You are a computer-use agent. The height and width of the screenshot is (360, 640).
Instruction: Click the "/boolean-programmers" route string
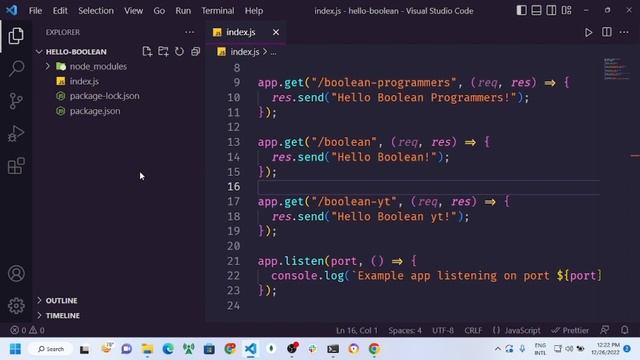coord(384,83)
